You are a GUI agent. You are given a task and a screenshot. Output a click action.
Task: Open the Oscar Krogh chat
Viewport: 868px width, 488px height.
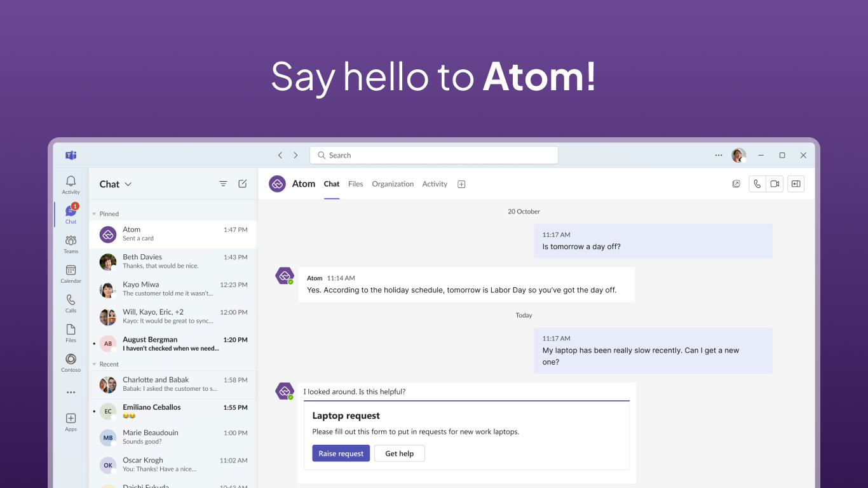pos(173,464)
